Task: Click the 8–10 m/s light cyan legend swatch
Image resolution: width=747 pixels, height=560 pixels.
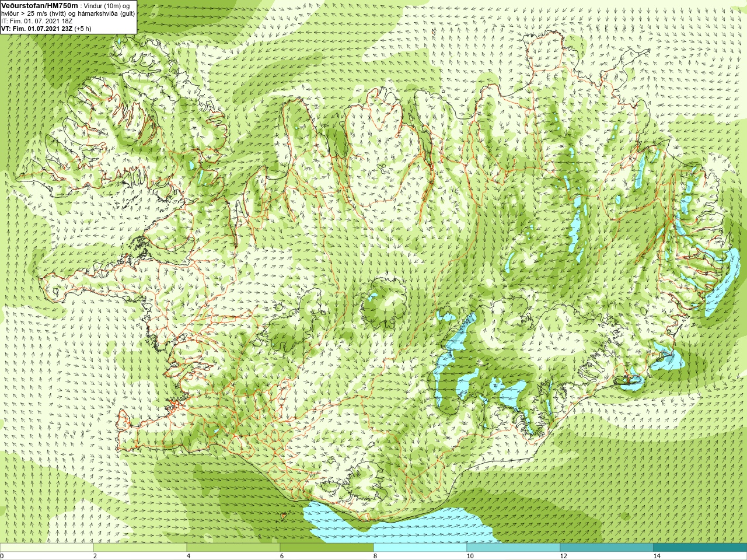Action: click(x=420, y=548)
